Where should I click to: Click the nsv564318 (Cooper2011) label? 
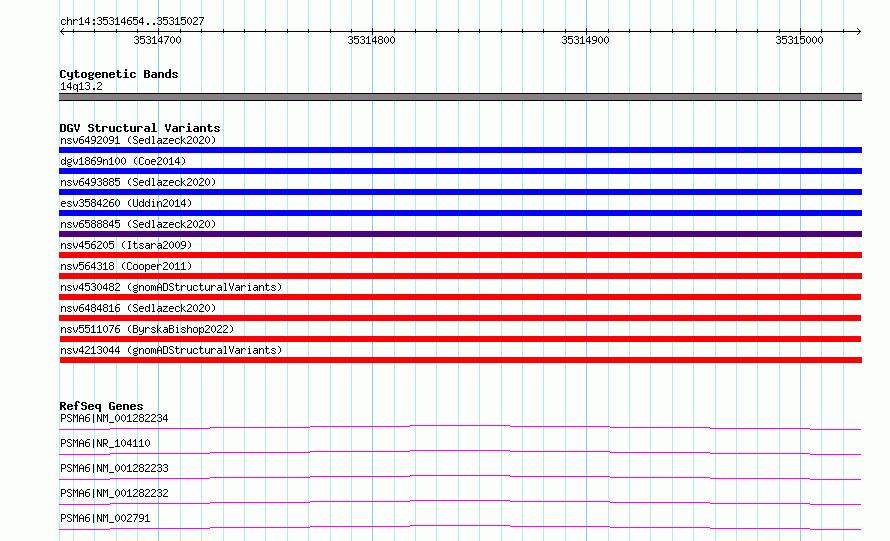126,266
